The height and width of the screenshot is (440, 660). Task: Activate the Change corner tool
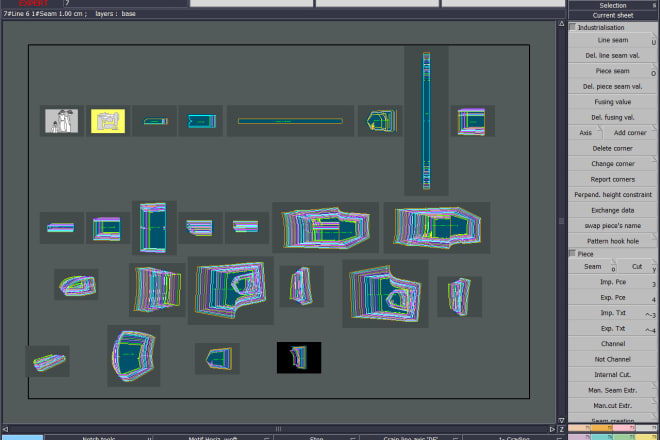612,164
